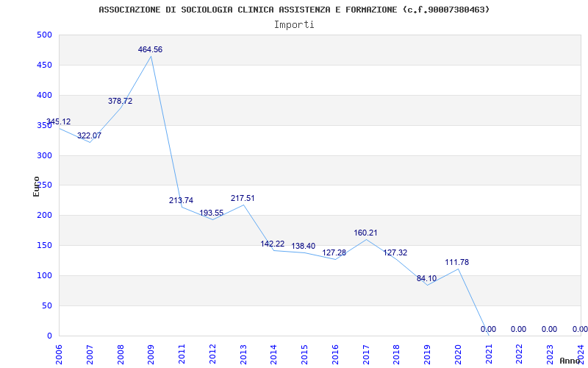The width and height of the screenshot is (588, 368).
Task: Click the 0 y-axis tick label
Action: pyautogui.click(x=49, y=336)
